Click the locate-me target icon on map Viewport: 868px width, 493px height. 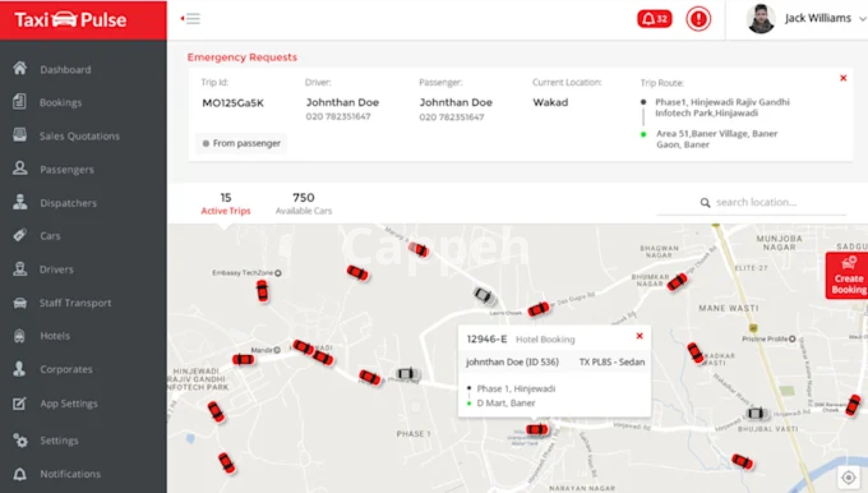pyautogui.click(x=848, y=477)
